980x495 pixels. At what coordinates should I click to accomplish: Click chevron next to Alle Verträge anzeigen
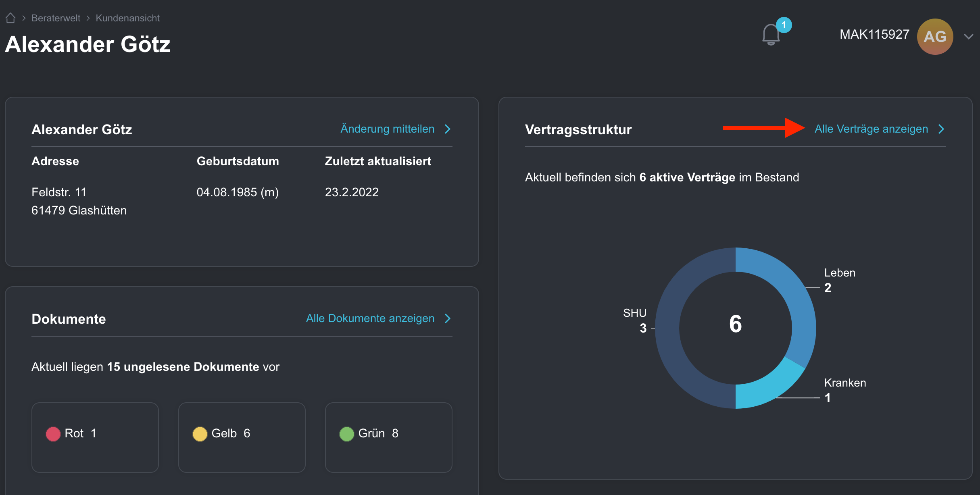pos(941,129)
